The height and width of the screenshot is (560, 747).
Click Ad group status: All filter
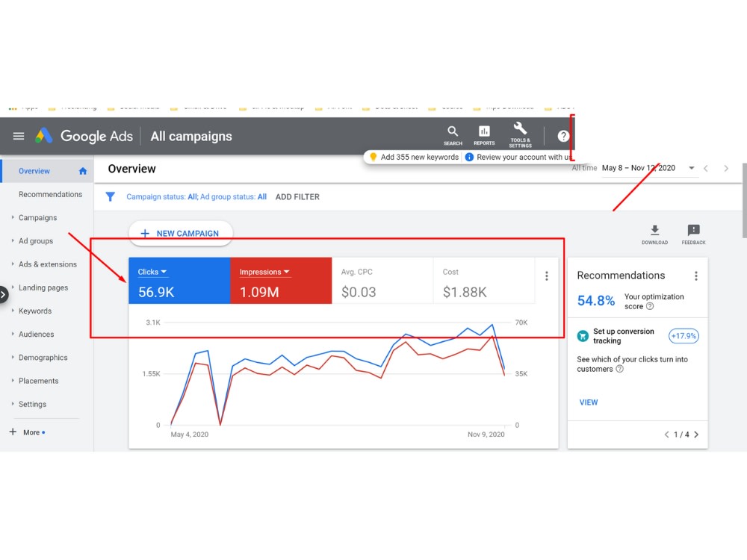[x=233, y=196]
